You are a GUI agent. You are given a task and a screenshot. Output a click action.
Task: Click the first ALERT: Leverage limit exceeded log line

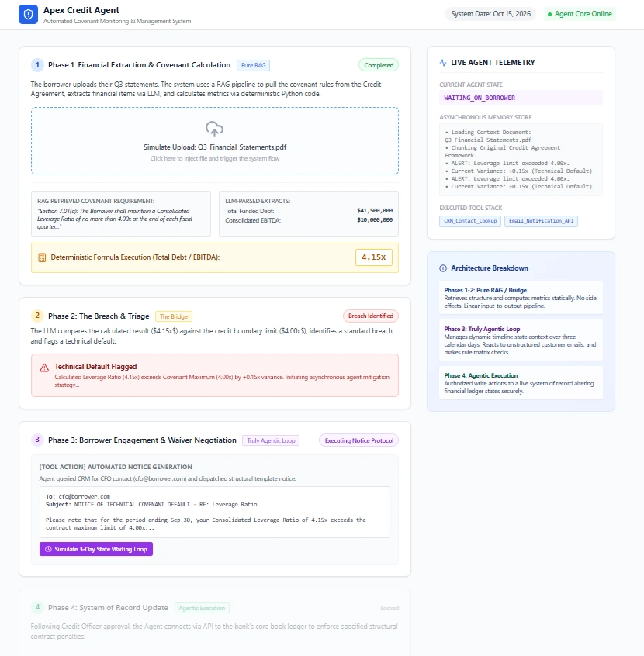click(x=507, y=164)
